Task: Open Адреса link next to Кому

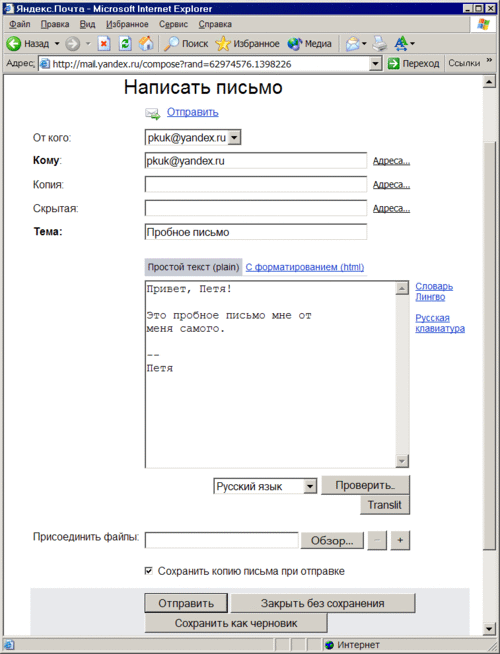Action: point(391,161)
